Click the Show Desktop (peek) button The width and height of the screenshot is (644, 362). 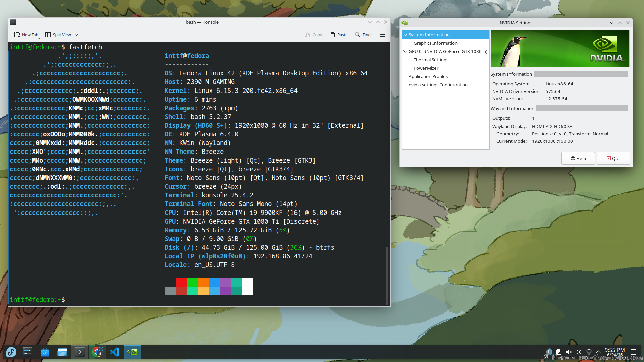click(x=633, y=352)
